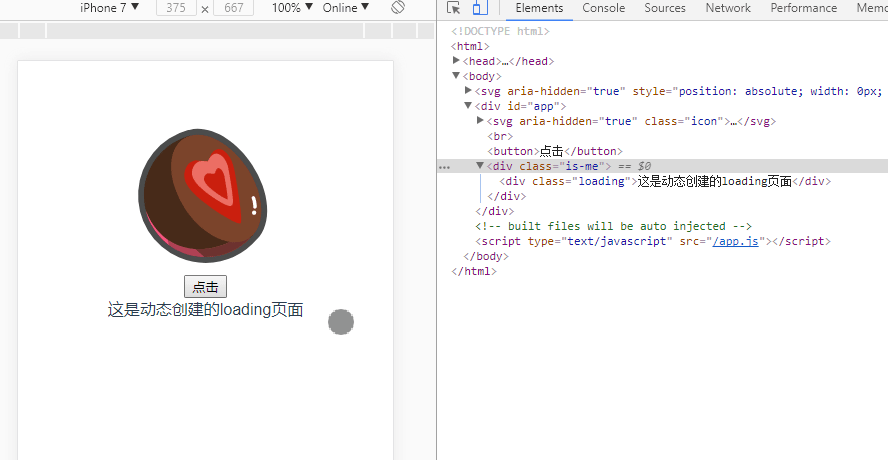
Task: Switch to the Elements tab
Action: click(539, 8)
